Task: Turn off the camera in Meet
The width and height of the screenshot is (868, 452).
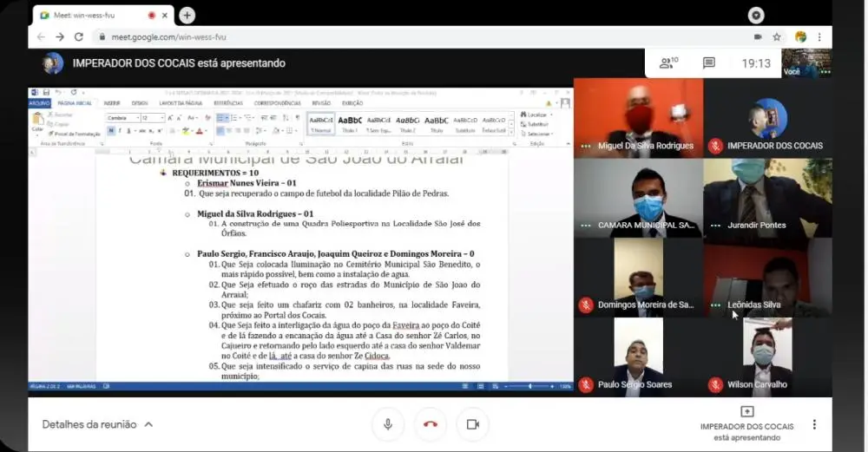Action: [473, 424]
